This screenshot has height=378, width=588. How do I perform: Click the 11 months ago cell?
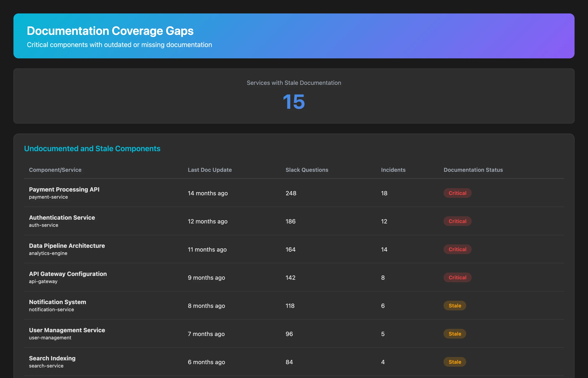[207, 249]
